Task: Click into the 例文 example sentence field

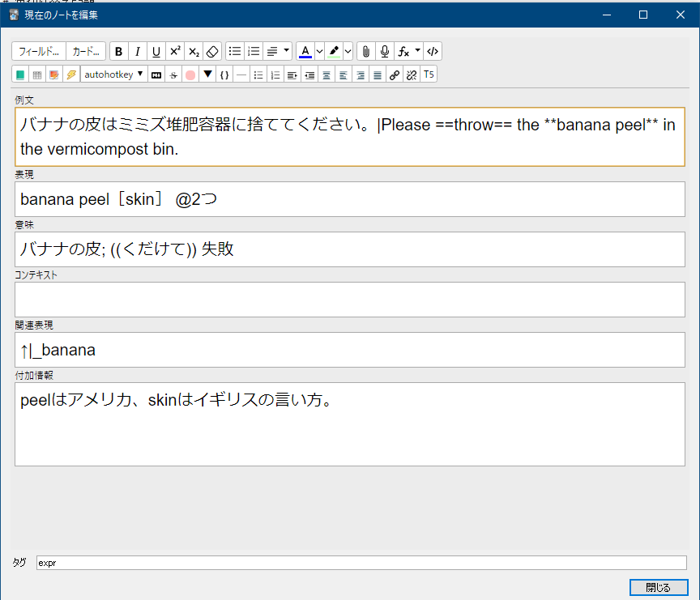Action: (350, 137)
